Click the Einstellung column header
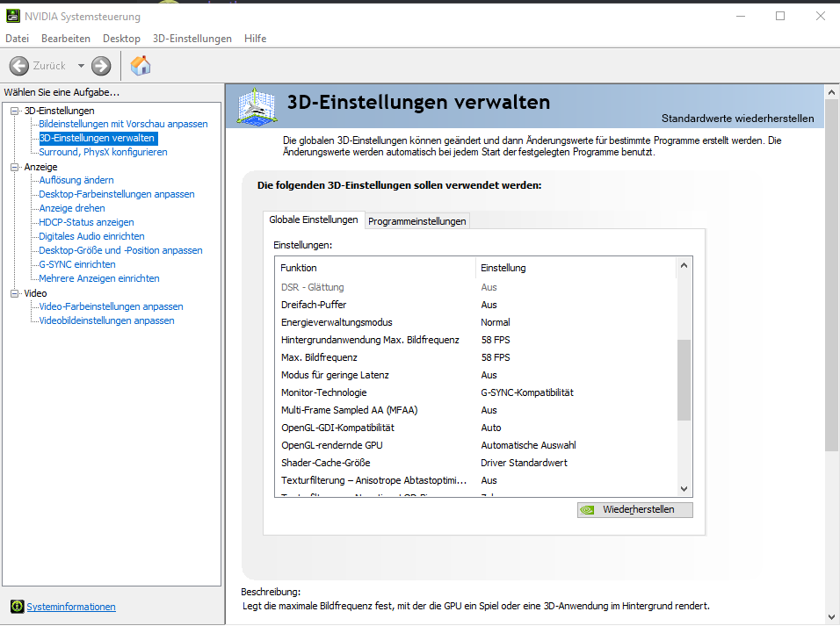Screen dimensions: 840x626 click(x=576, y=268)
